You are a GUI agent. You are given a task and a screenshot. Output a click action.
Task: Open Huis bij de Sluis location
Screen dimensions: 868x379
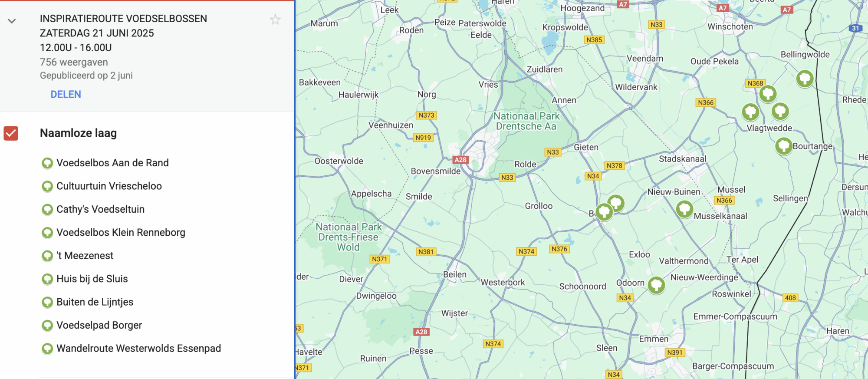click(92, 279)
